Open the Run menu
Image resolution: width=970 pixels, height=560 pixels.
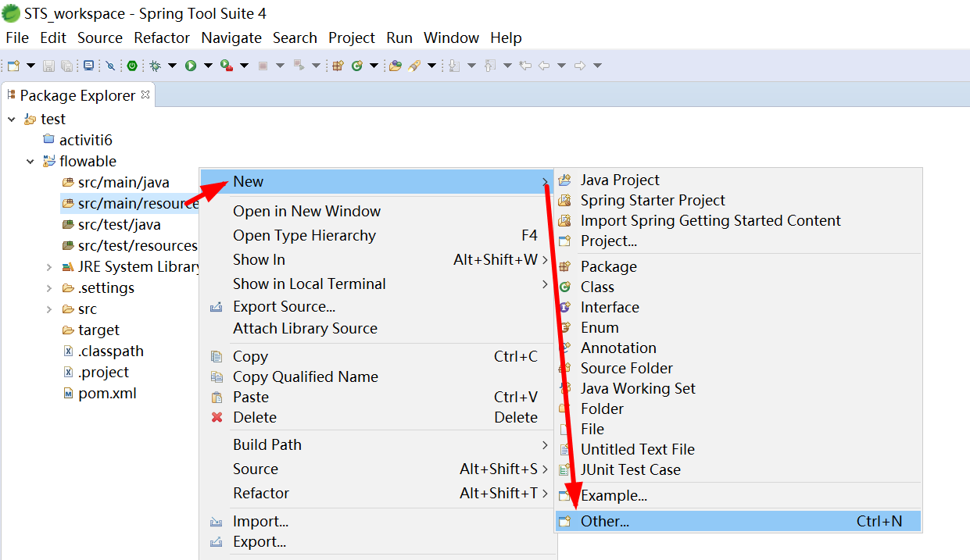click(x=399, y=37)
